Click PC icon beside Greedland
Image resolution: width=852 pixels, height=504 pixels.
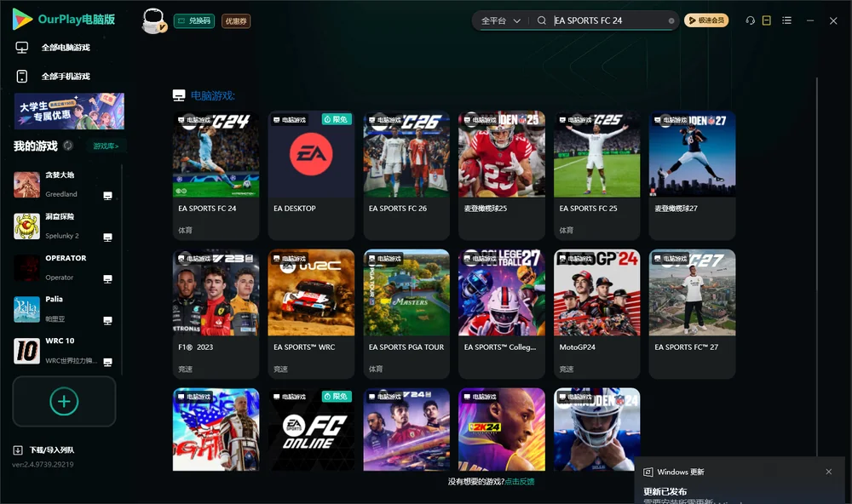click(107, 195)
